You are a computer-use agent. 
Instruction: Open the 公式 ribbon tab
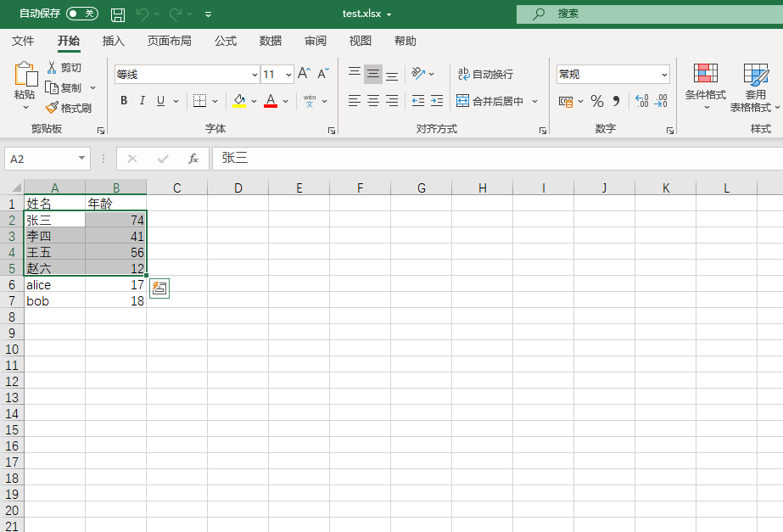(226, 41)
